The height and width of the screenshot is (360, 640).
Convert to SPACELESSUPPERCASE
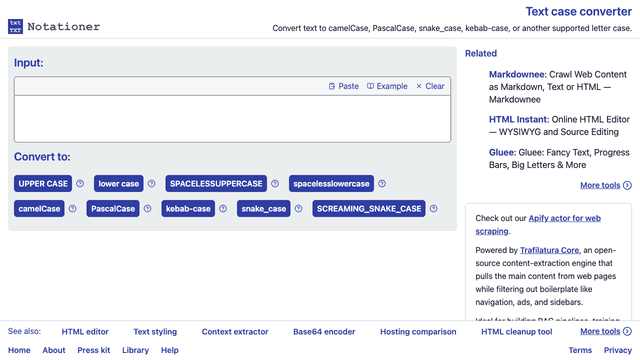point(216,184)
